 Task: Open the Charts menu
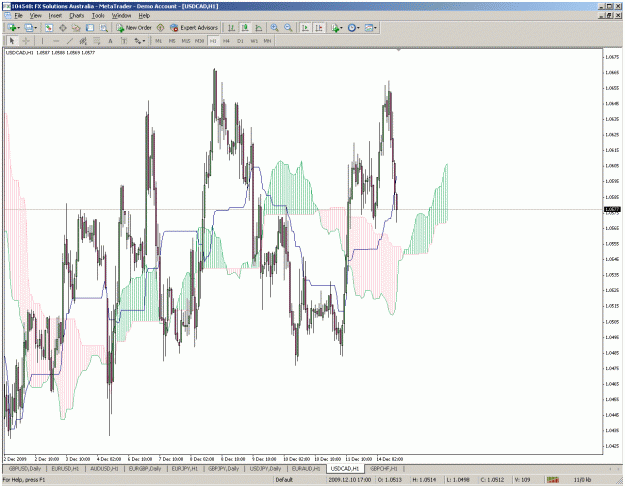coord(77,16)
